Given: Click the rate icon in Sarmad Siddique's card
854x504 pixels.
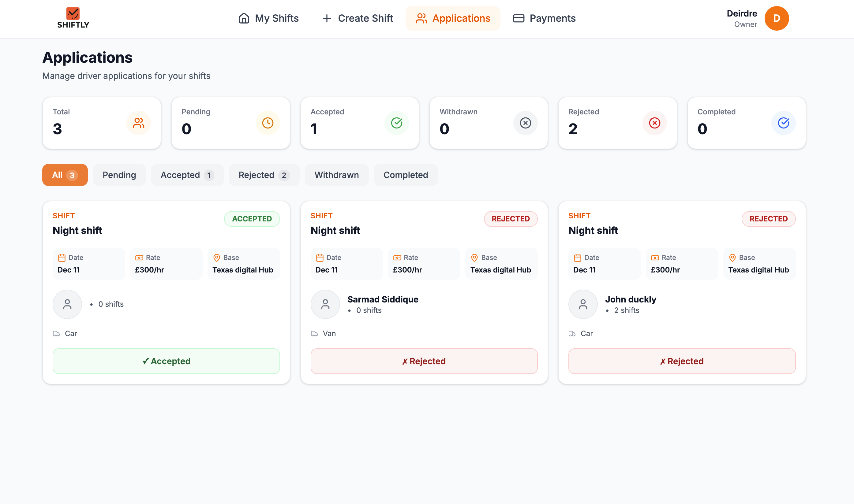Looking at the screenshot, I should pyautogui.click(x=397, y=258).
